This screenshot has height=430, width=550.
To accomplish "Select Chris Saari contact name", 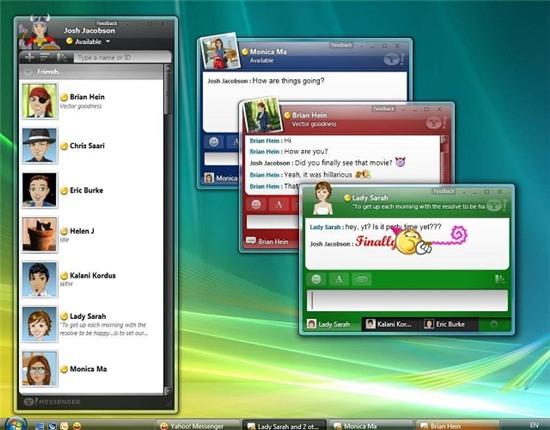I will [87, 146].
